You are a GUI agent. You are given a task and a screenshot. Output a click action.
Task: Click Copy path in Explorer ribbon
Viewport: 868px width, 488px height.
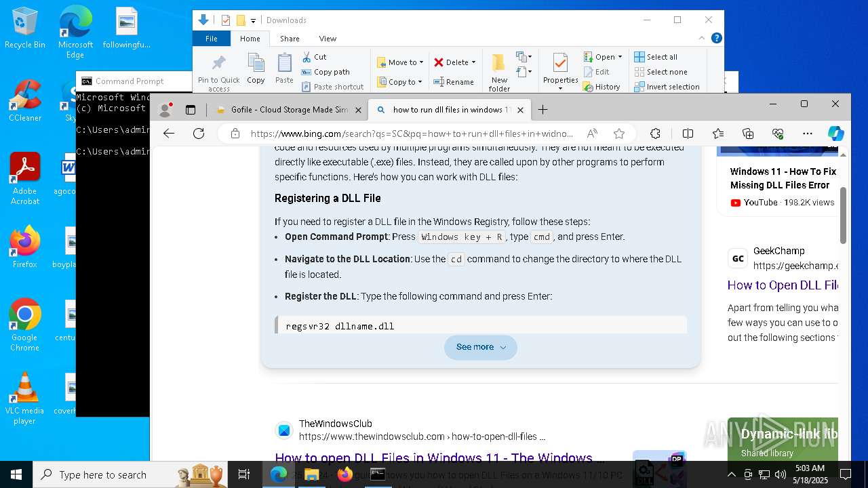325,72
